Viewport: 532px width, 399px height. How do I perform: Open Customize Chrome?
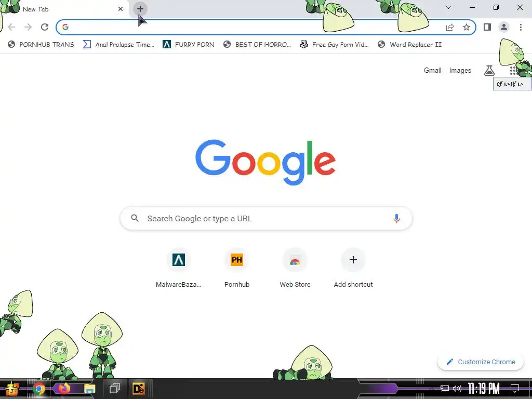click(x=481, y=362)
